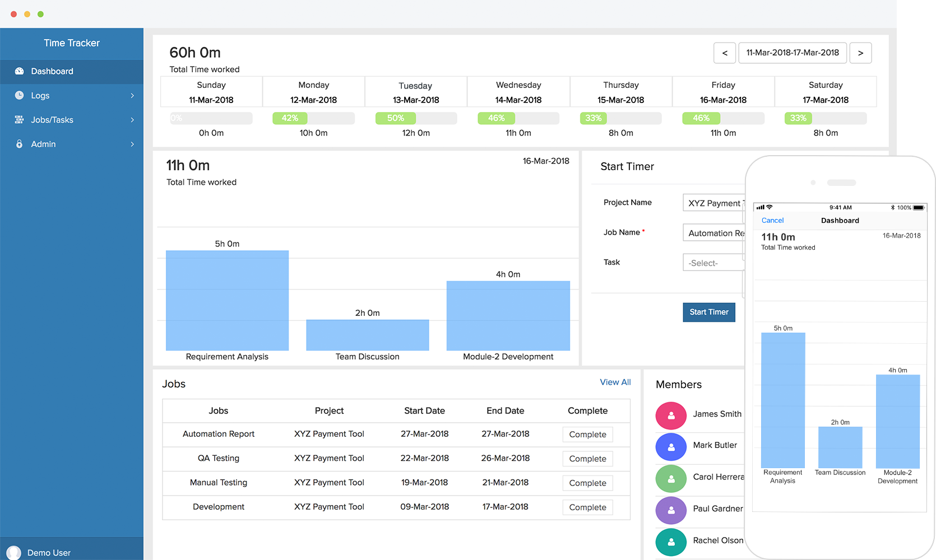The height and width of the screenshot is (560, 936).
Task: Select the Logs clock icon in sidebar
Action: click(19, 95)
